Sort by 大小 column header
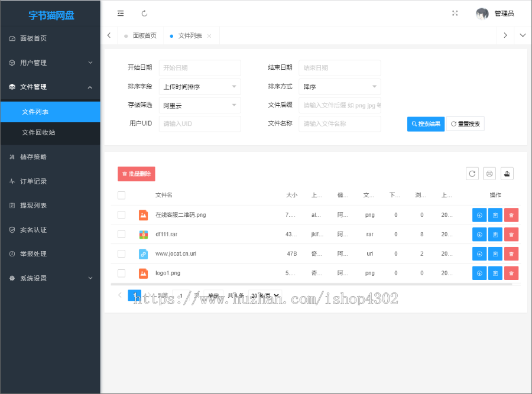The width and height of the screenshot is (532, 394). (291, 196)
